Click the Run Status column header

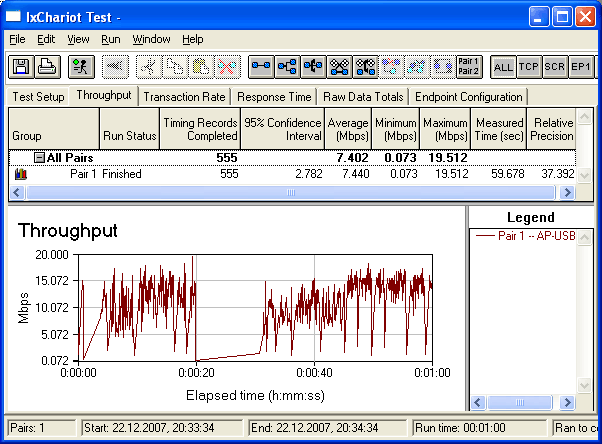[x=129, y=129]
